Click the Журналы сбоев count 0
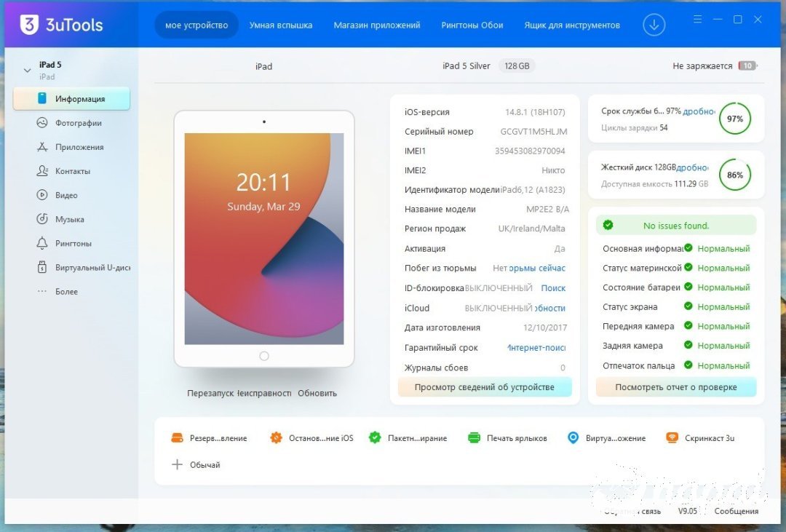786x532 pixels. click(x=563, y=368)
